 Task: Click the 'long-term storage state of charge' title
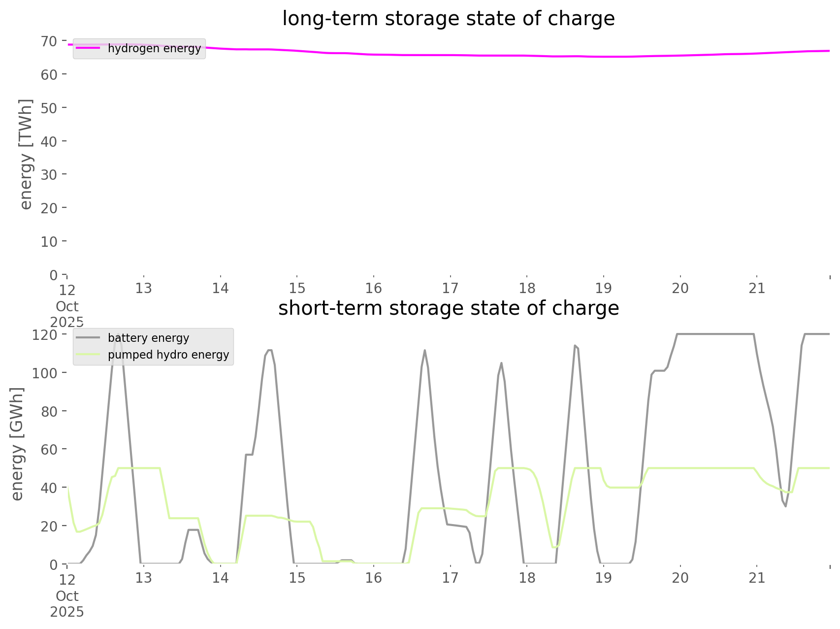coord(448,19)
